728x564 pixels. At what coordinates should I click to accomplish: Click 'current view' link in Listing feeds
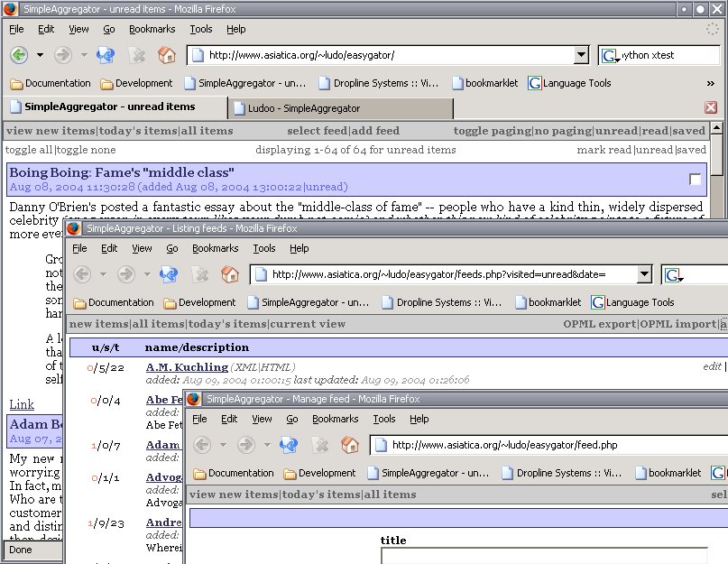coord(308,324)
